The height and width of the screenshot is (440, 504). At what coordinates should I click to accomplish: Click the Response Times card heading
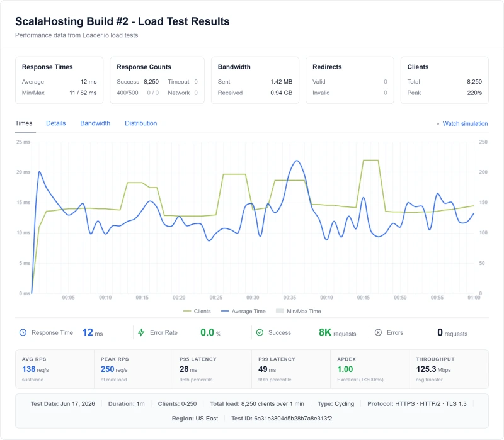tap(47, 67)
